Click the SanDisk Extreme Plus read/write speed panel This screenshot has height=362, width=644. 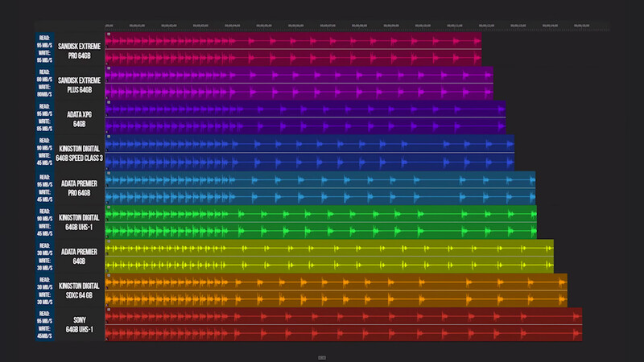coord(45,83)
